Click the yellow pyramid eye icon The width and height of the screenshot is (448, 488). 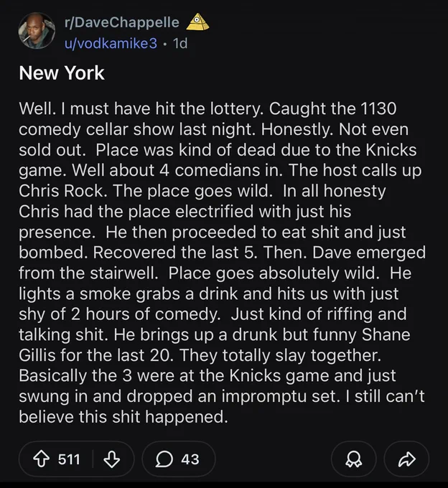(197, 22)
